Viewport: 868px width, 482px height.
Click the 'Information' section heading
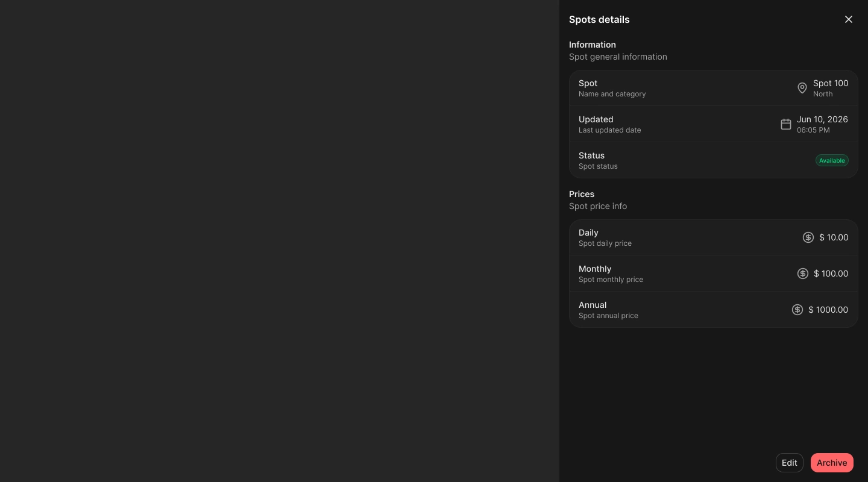click(x=593, y=45)
